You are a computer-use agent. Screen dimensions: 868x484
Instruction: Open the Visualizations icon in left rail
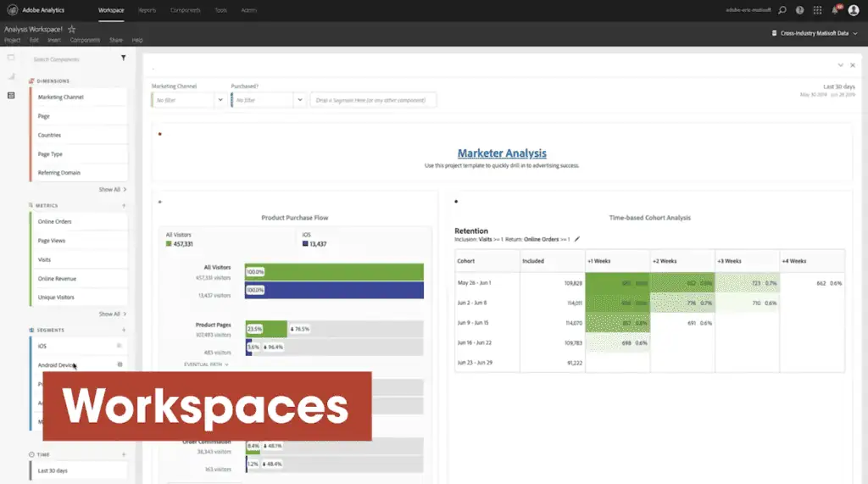[x=11, y=76]
